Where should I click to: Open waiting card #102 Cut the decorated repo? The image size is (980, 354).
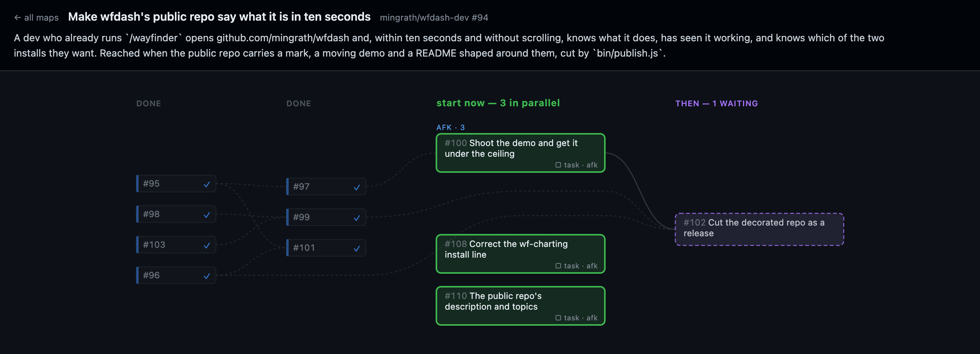pos(759,229)
